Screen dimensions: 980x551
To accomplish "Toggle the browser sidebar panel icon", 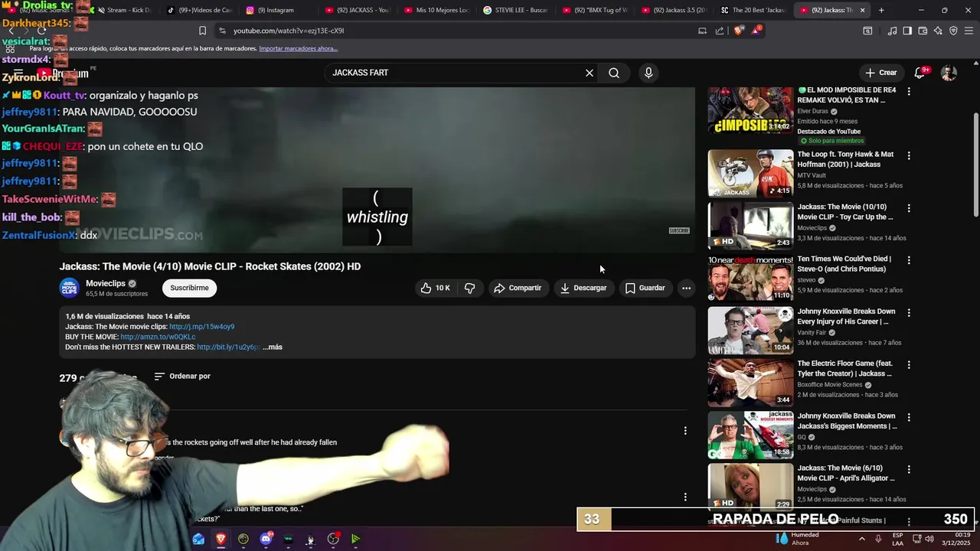I will [907, 31].
